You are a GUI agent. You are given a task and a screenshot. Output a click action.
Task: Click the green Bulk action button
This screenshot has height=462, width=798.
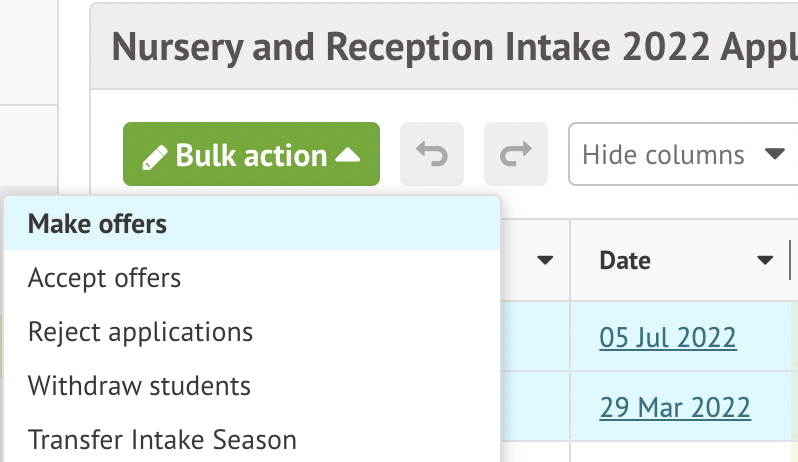coord(251,155)
